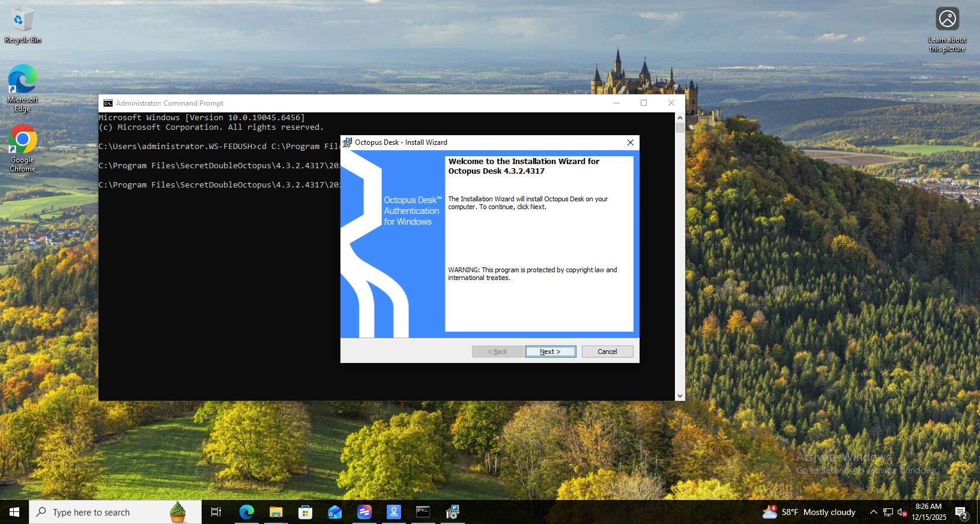Open the clock showing 8:26 AM

[x=929, y=512]
